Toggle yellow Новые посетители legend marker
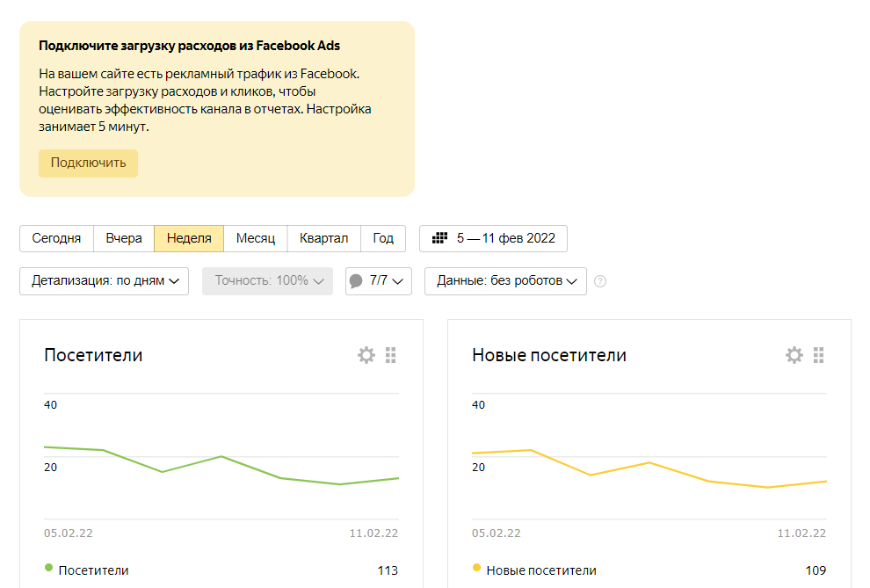Image resolution: width=870 pixels, height=588 pixels. (x=476, y=569)
